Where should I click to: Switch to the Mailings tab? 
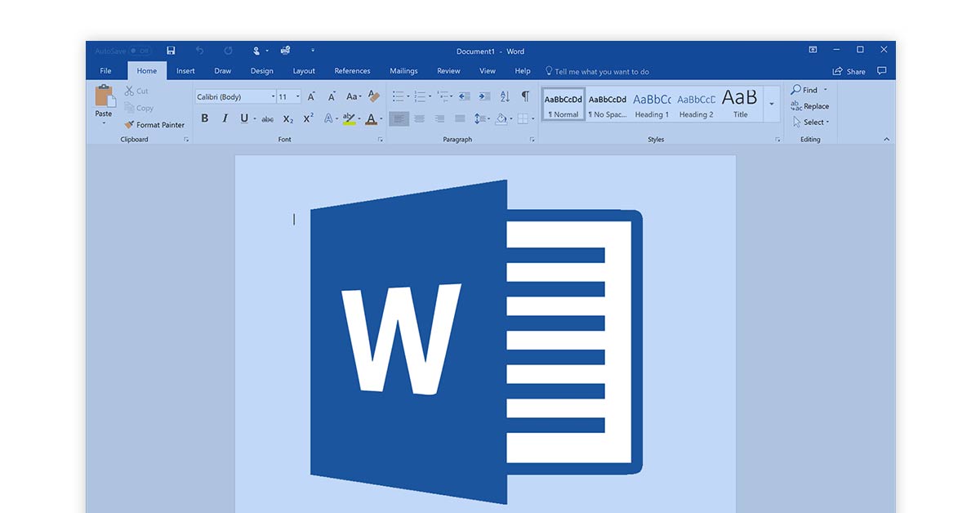coord(403,71)
